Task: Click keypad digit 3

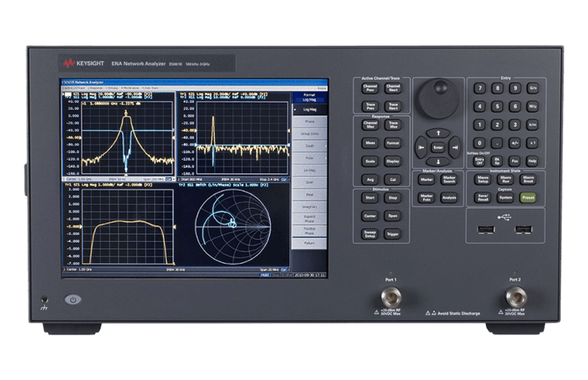Action: coord(515,124)
